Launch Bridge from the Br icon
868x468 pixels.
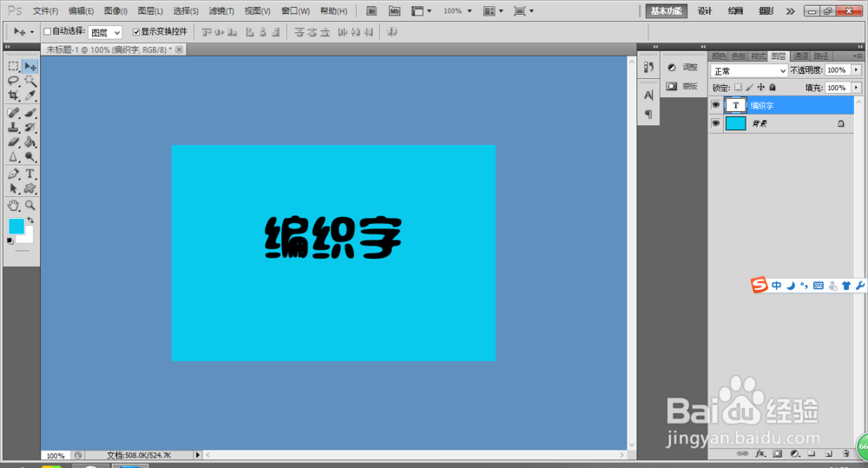372,11
